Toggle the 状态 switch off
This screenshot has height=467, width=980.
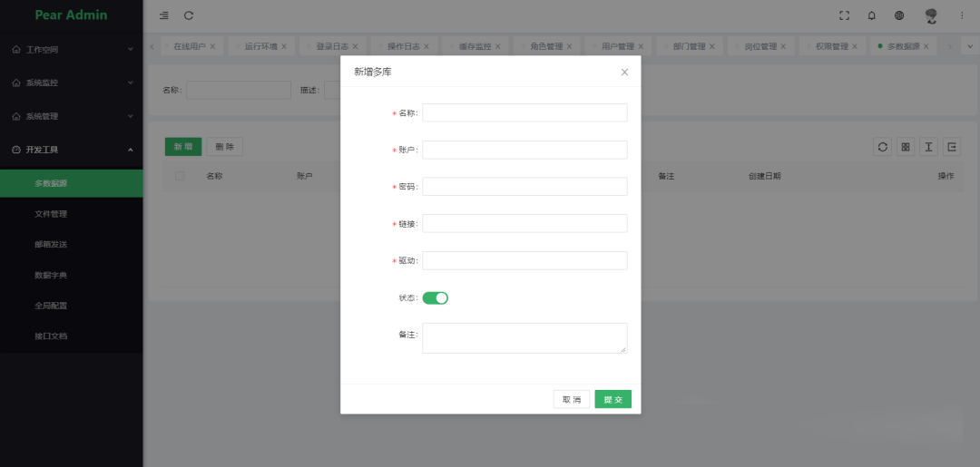435,297
